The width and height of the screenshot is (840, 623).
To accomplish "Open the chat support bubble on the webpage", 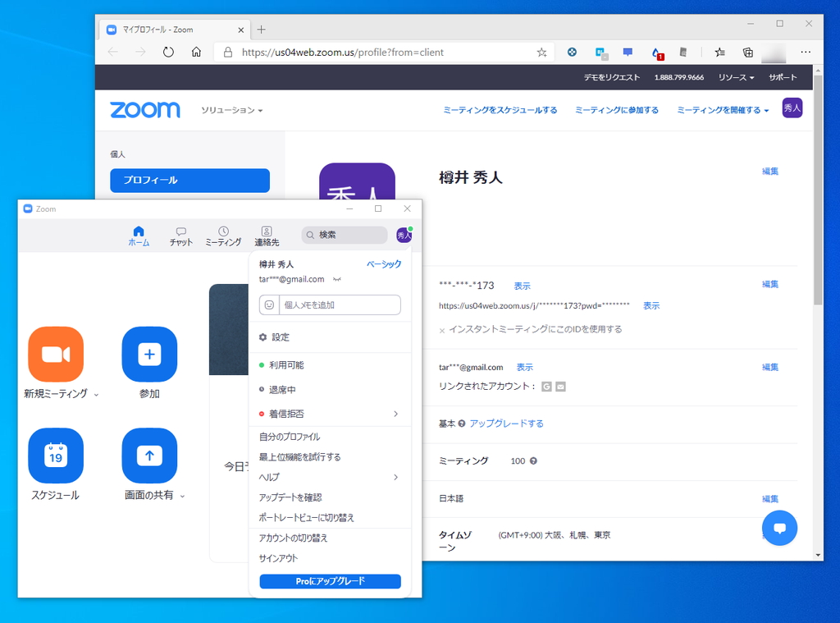I will pyautogui.click(x=779, y=528).
